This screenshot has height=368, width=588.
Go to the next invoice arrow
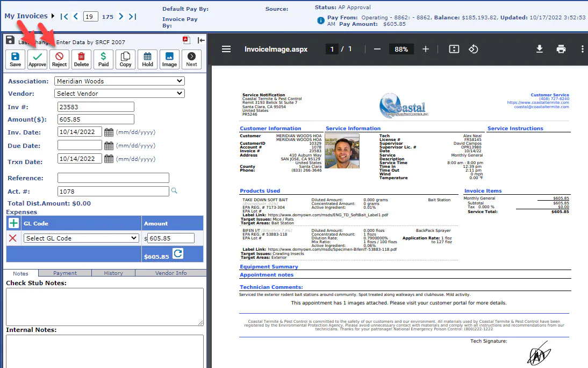(x=121, y=17)
